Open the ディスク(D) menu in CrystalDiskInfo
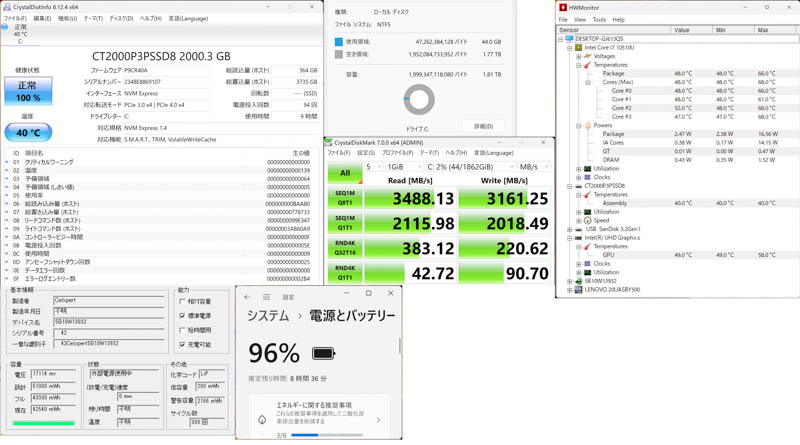 121,18
